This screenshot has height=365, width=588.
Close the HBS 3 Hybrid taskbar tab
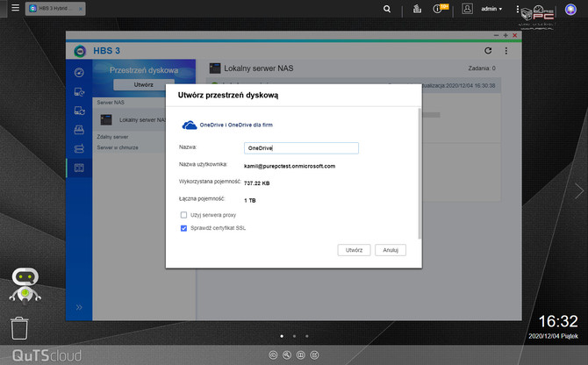click(x=80, y=9)
